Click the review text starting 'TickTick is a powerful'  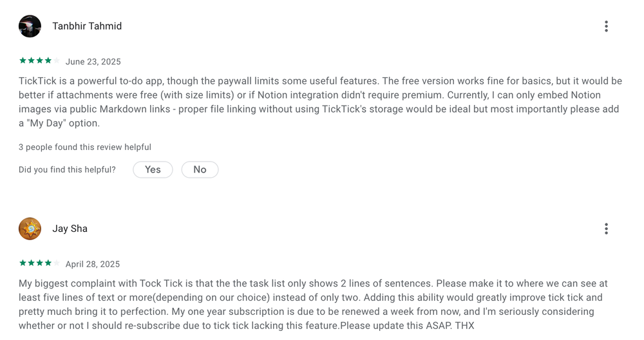point(320,102)
